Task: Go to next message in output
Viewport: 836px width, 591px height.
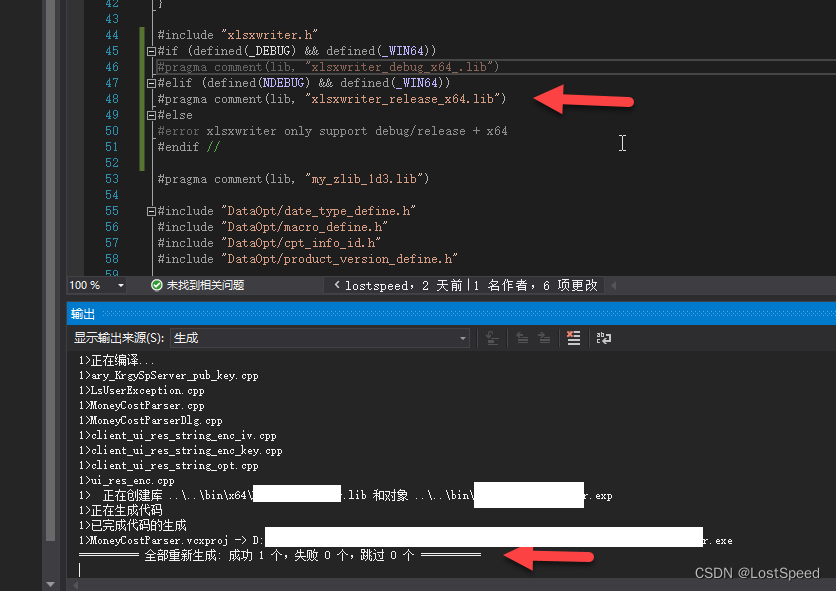Action: click(x=543, y=338)
